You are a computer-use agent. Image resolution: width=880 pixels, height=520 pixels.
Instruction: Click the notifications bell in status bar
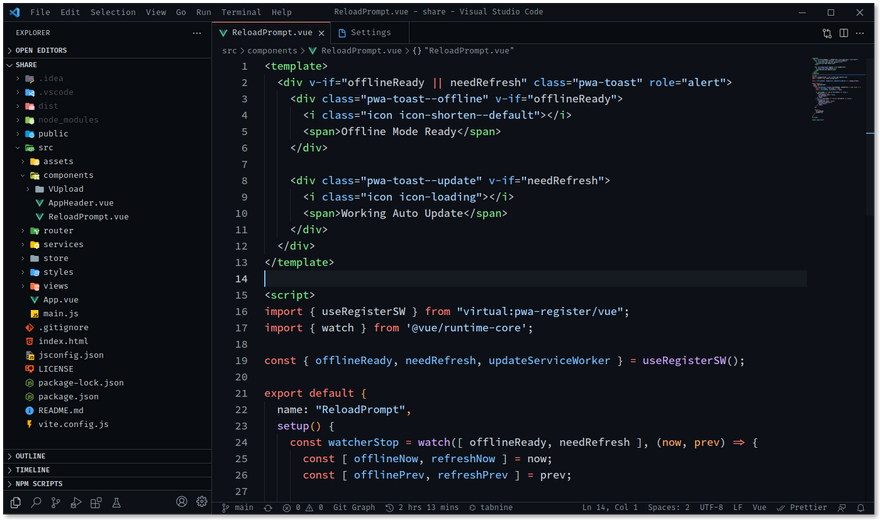point(860,508)
